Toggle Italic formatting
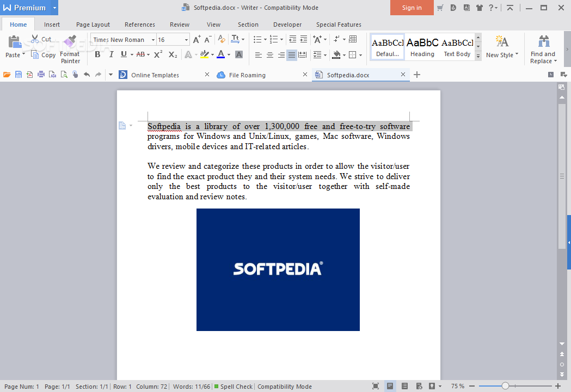Screen dimensions: 571x392 (110, 54)
